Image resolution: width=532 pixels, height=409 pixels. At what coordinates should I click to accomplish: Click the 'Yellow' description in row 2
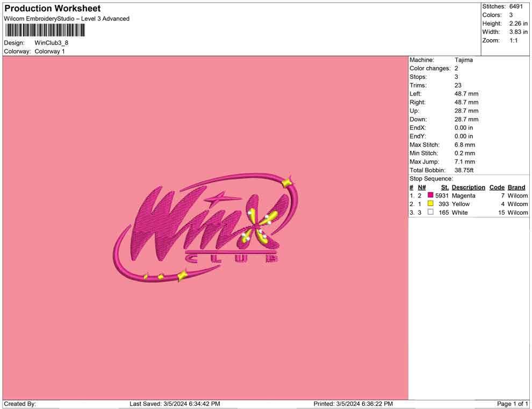461,204
